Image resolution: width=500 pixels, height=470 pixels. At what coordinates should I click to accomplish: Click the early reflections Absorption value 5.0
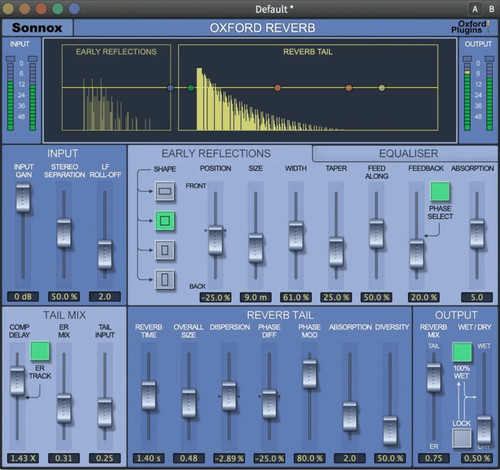[477, 297]
